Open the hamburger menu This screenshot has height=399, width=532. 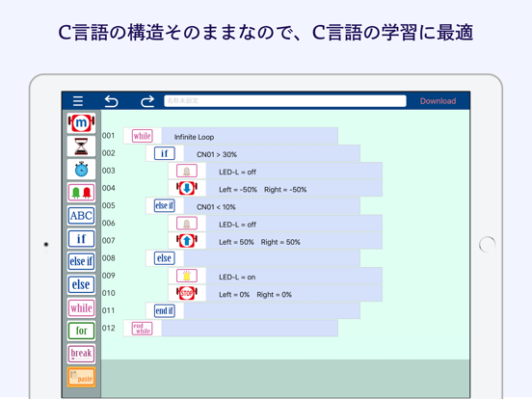point(78,101)
